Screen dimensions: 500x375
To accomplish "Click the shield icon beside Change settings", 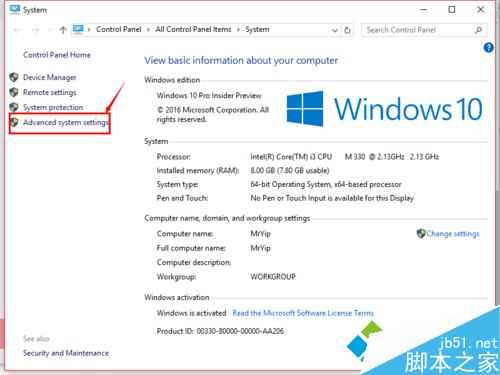I will tap(421, 233).
